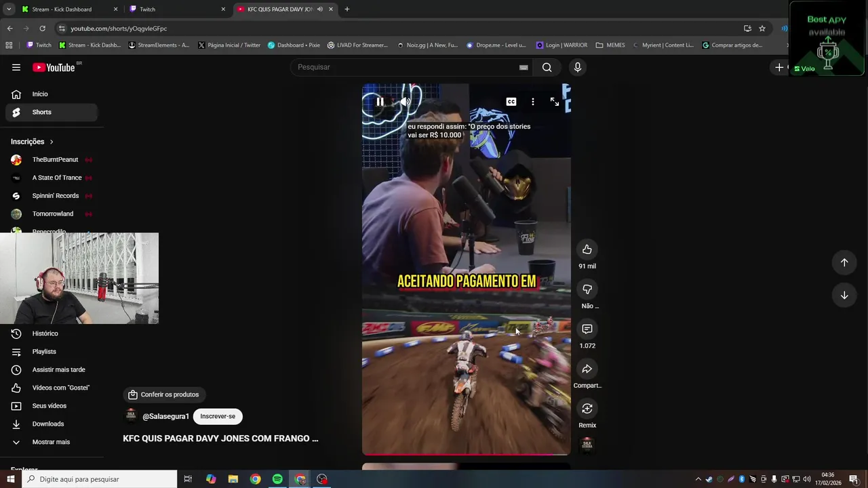Open Vídeos com "Gostei" list
The height and width of the screenshot is (488, 868).
click(52, 388)
